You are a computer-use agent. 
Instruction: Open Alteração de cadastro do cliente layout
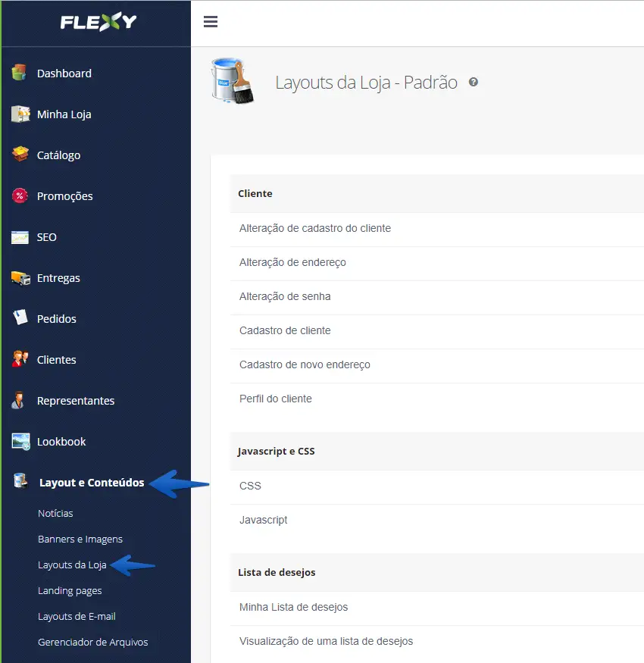pyautogui.click(x=437, y=228)
